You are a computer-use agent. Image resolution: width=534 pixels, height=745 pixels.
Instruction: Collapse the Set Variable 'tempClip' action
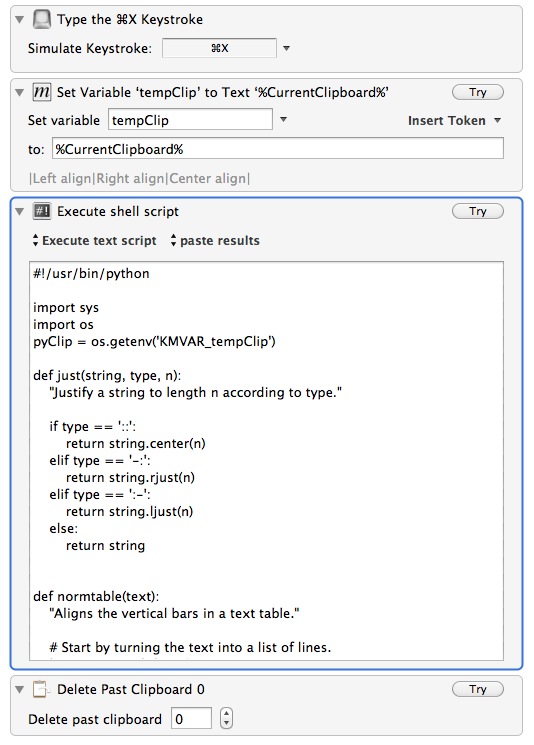(19, 92)
